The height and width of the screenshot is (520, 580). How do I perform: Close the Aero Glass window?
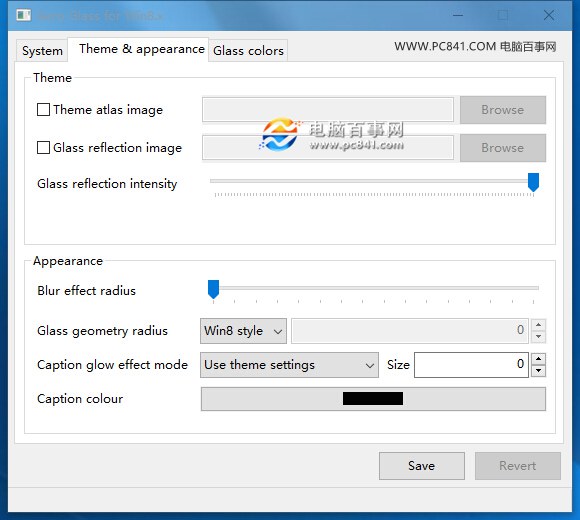click(549, 16)
